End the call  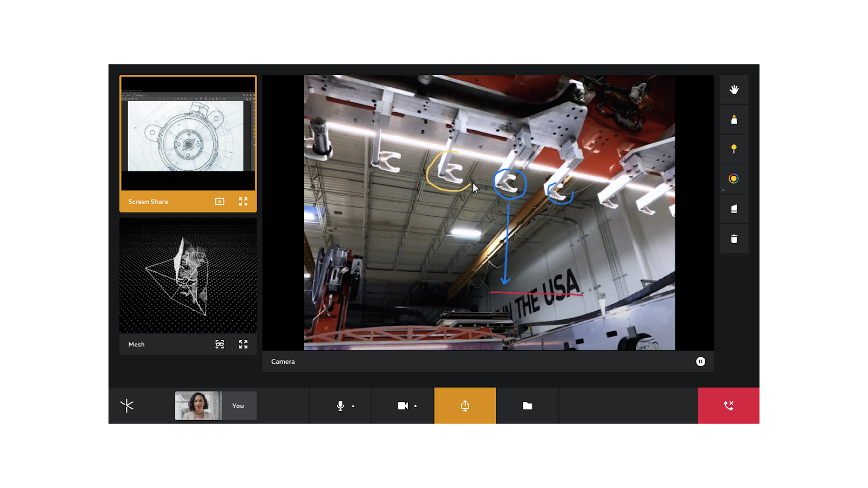pyautogui.click(x=729, y=406)
